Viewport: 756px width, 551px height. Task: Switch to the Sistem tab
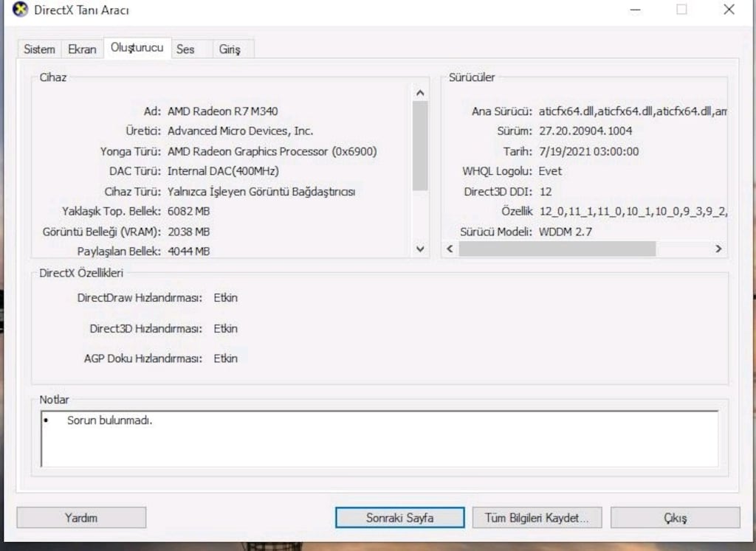click(x=40, y=49)
